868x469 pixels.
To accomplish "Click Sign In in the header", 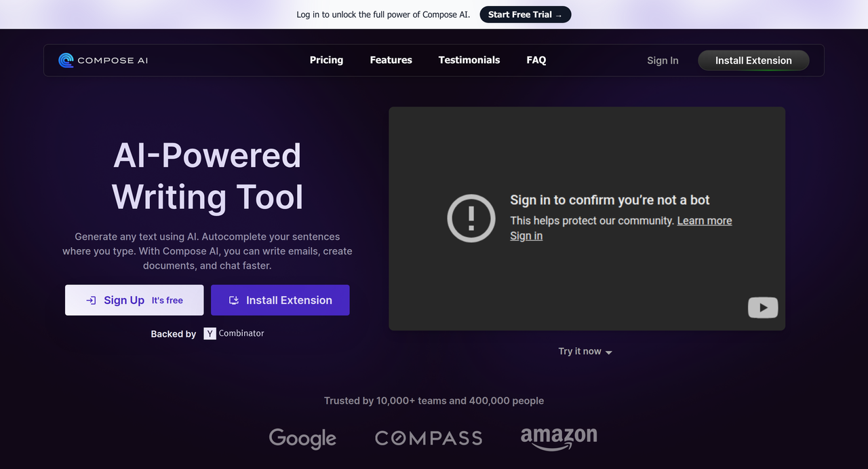I will pyautogui.click(x=663, y=60).
